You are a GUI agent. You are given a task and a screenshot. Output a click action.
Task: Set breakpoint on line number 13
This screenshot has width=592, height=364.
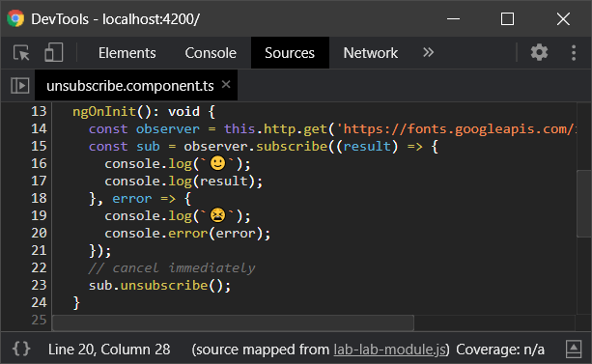39,111
